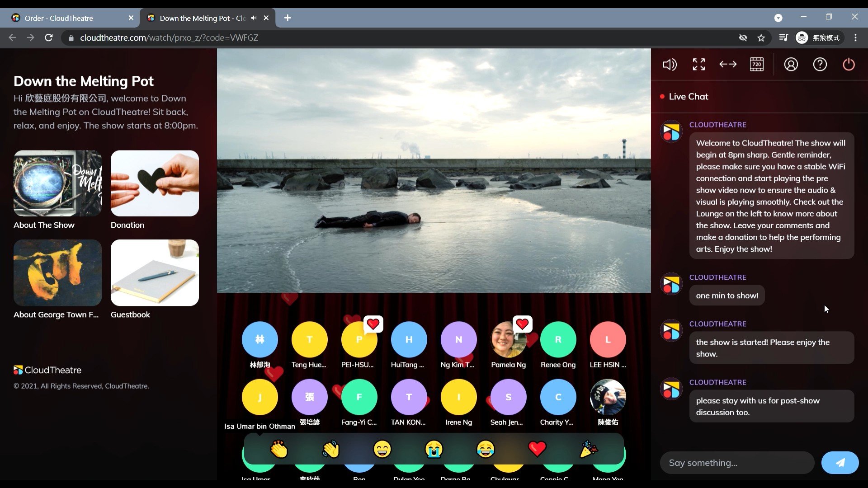Select 林郁洵 audience avatar
Viewport: 868px width, 488px height.
click(x=260, y=340)
